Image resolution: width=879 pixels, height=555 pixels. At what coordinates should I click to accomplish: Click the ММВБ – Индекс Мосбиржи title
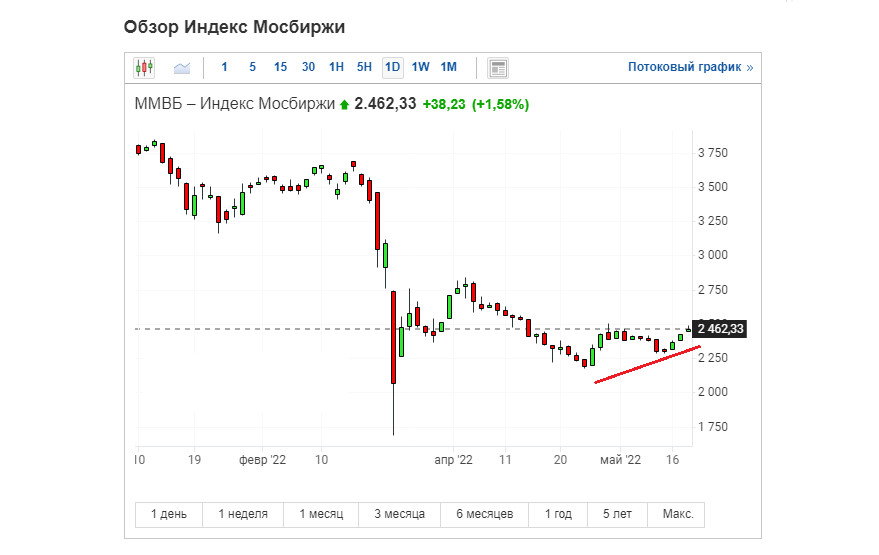(x=234, y=104)
